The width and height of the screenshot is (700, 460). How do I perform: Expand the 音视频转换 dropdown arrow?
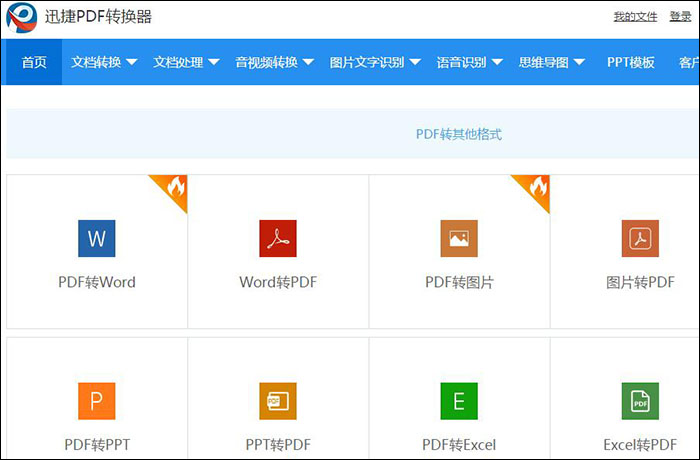(308, 62)
